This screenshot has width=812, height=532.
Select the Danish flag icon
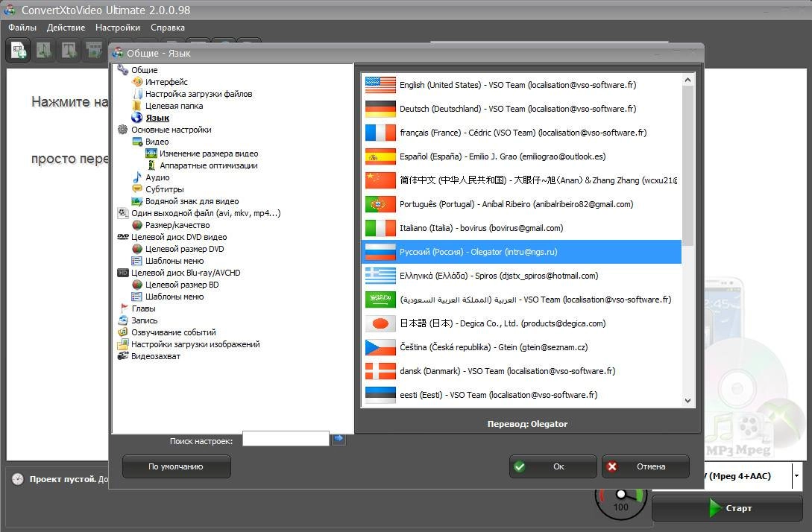(380, 370)
